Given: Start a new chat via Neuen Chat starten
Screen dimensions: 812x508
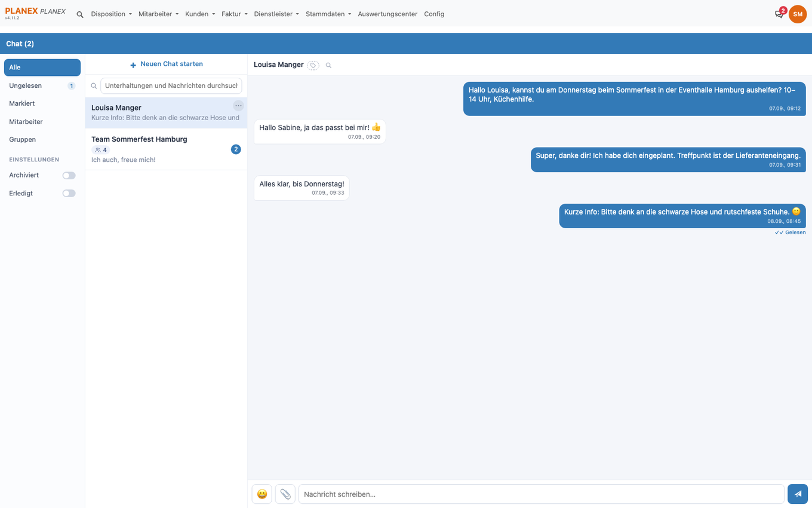Looking at the screenshot, I should 166,64.
